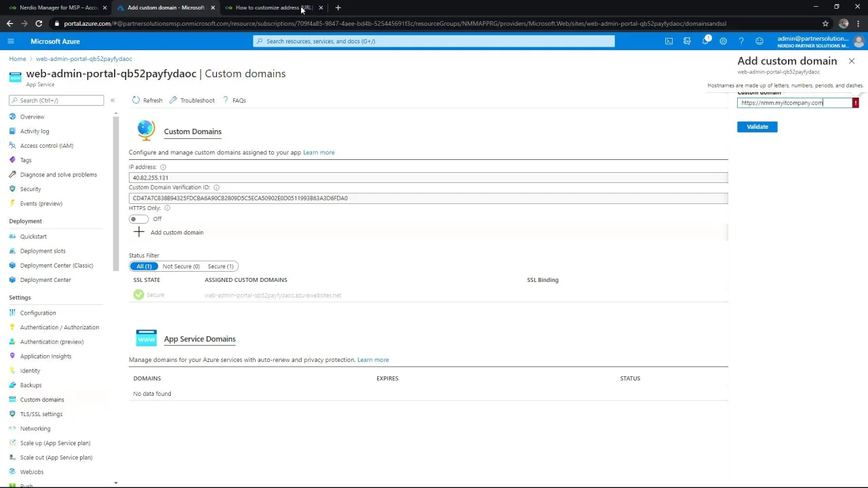Select the All (1) status filter
This screenshot has width=868, height=488.
click(144, 266)
